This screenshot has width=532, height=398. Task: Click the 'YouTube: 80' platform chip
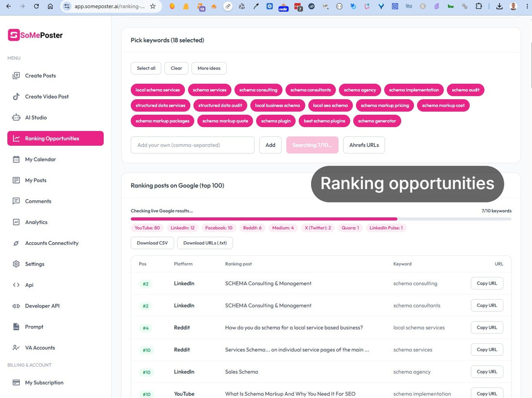tap(147, 228)
